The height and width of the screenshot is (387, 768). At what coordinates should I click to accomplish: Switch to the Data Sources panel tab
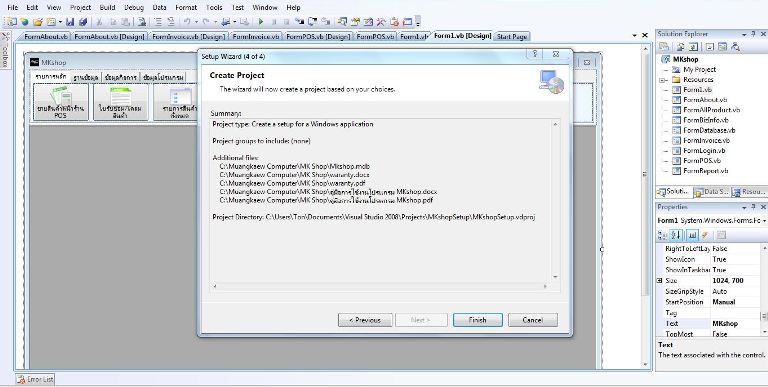pos(711,192)
